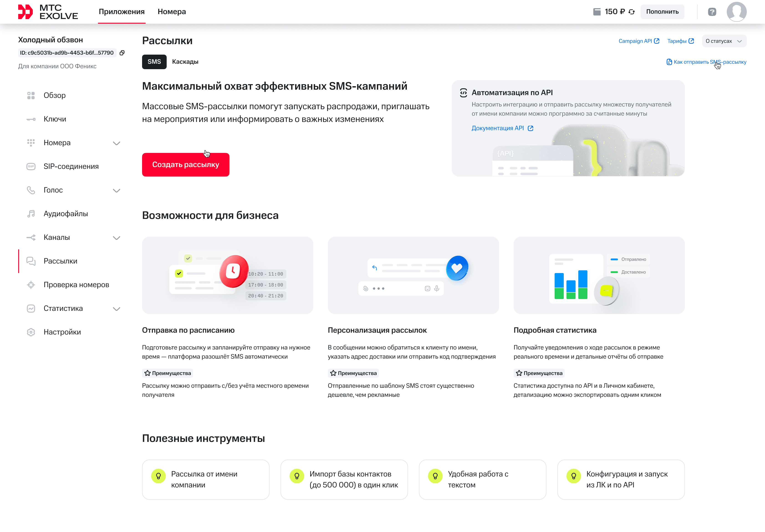
Task: Select the SMS tab
Action: pyautogui.click(x=154, y=62)
